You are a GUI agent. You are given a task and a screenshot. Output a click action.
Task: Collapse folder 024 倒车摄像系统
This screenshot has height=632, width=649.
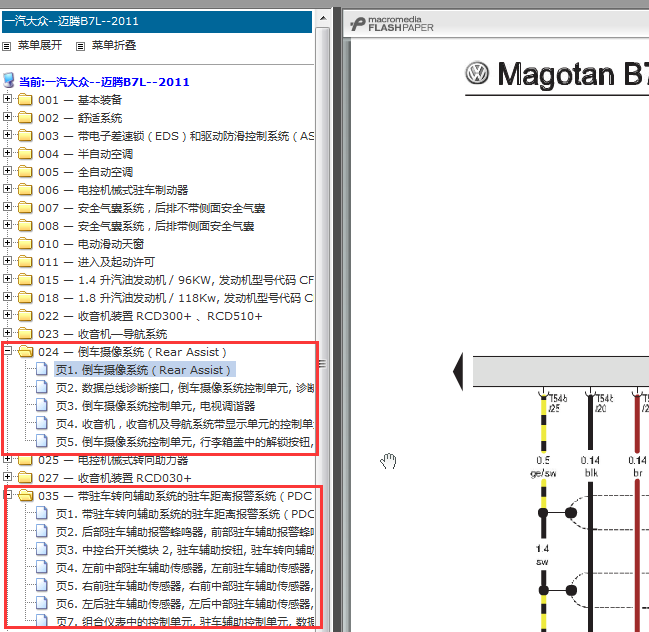(7, 351)
